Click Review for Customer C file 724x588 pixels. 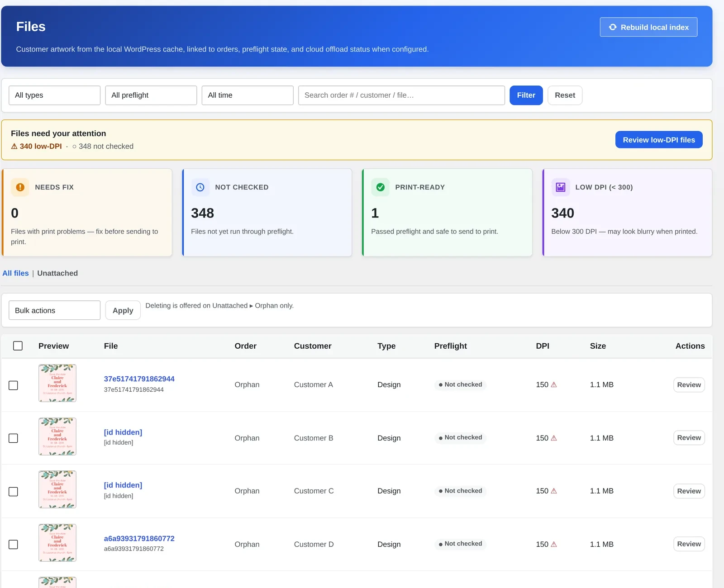point(689,491)
